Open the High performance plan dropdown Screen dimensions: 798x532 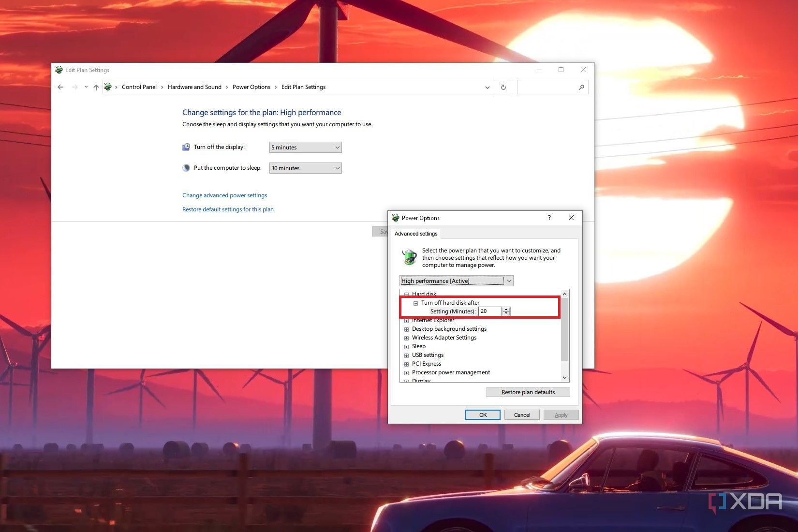pos(456,281)
